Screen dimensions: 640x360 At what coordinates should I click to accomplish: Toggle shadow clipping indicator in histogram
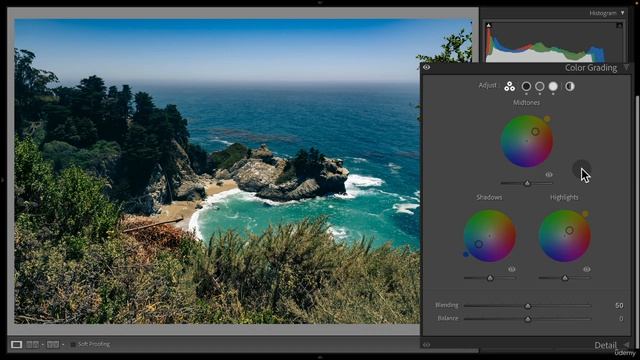(489, 25)
